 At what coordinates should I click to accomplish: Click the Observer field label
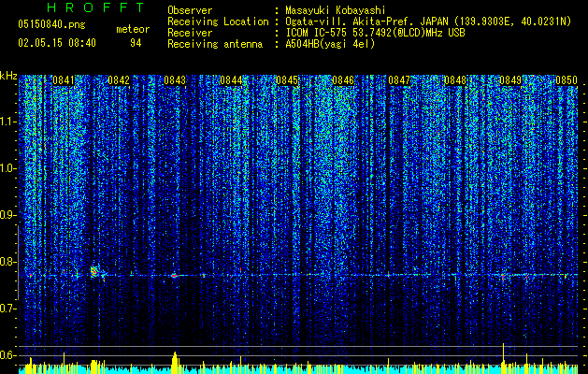[x=190, y=10]
